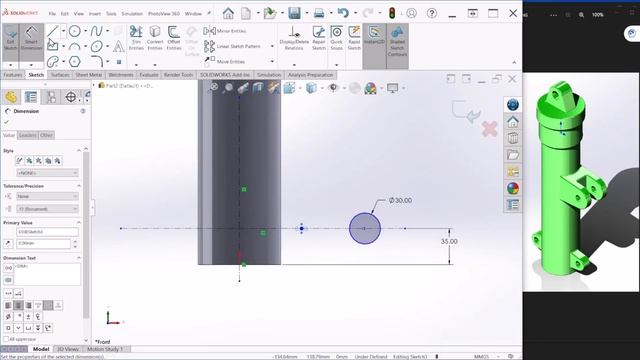Viewport: 640px width, 360px height.
Task: Select center justify for dimension text
Action: [x=18, y=305]
